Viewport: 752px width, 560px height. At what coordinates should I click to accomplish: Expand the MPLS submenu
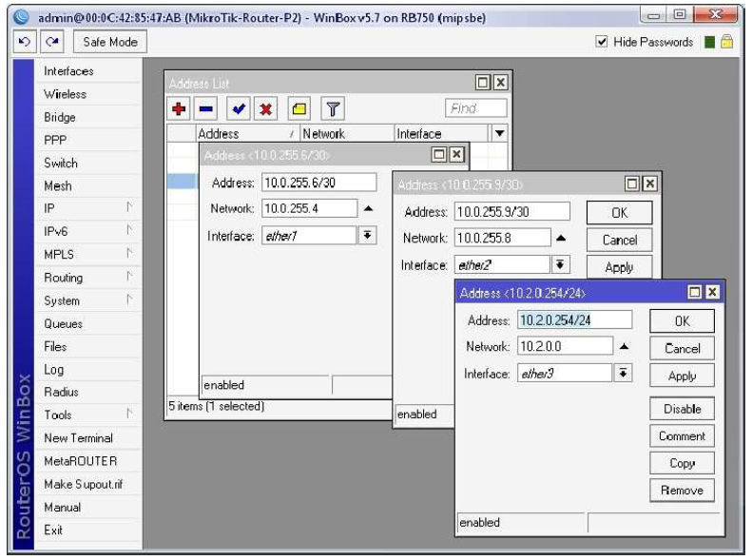87,254
